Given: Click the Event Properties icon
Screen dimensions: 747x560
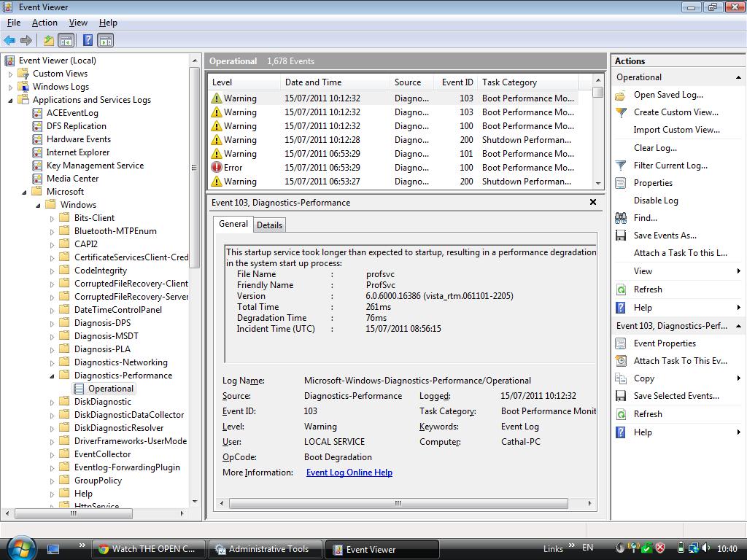Looking at the screenshot, I should [620, 344].
